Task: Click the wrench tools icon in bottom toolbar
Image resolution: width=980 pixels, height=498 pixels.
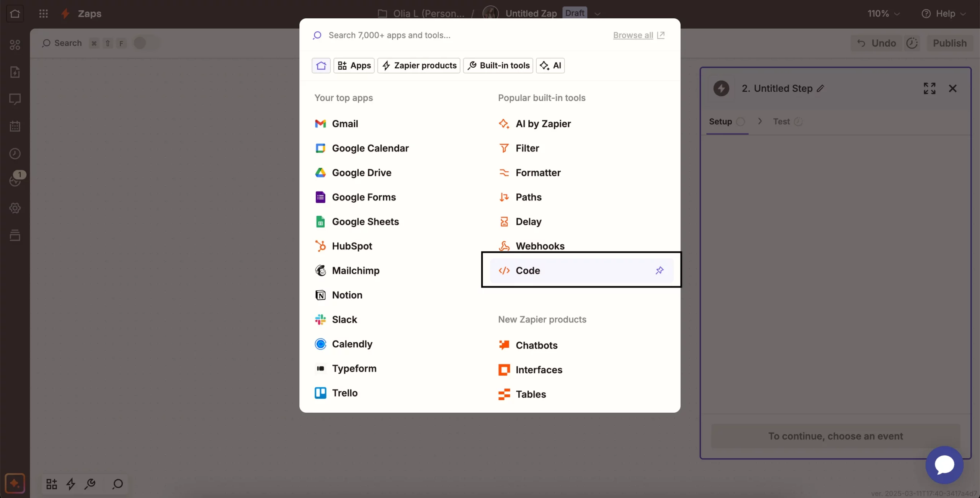Action: [90, 484]
